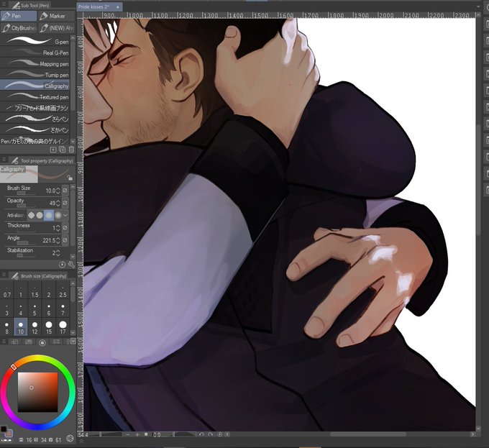Close the Pride kisses 2 canvas tab
The image size is (489, 448).
click(117, 7)
